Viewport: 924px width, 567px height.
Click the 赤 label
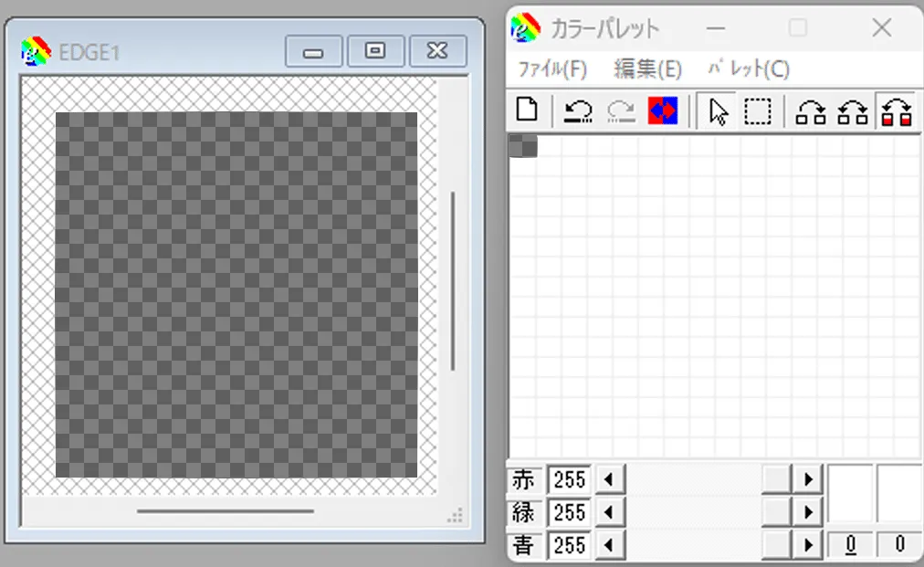522,479
